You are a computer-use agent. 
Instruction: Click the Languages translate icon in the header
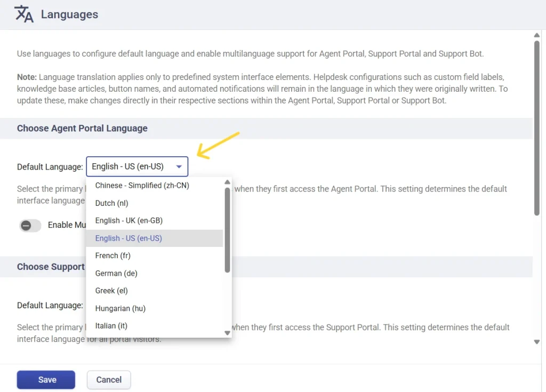point(23,14)
